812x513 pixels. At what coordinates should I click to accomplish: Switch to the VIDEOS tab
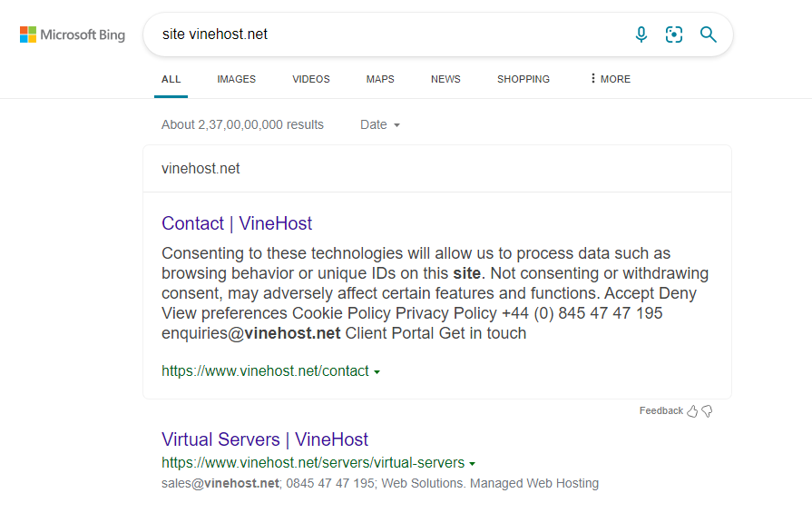click(311, 79)
